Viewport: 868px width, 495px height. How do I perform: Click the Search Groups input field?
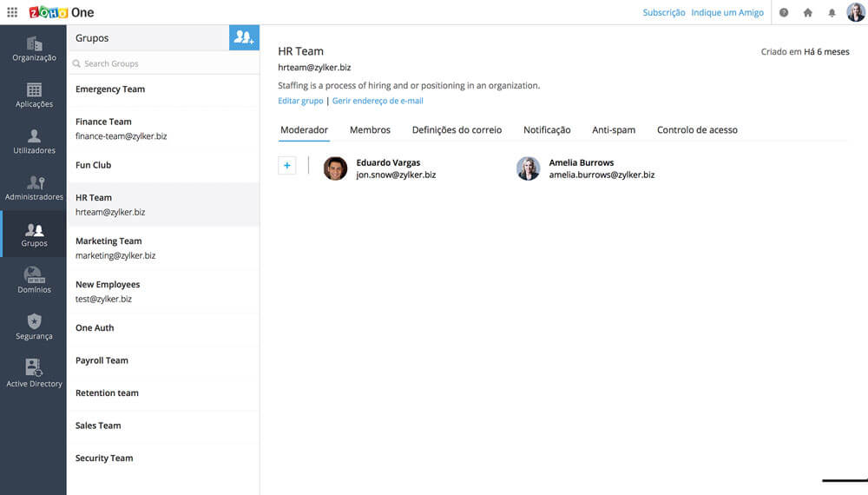165,63
